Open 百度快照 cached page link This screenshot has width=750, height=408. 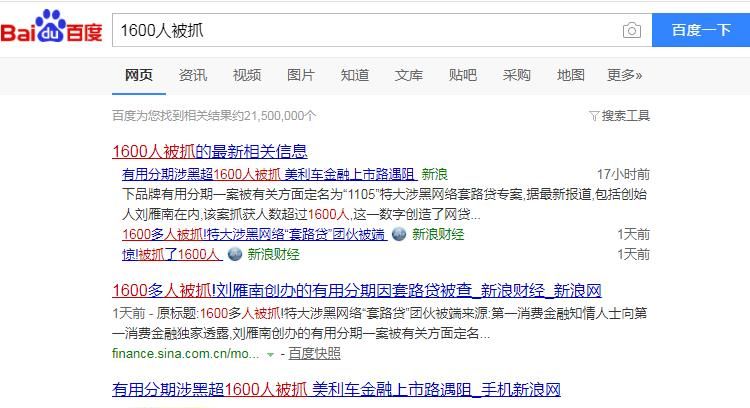coord(315,354)
